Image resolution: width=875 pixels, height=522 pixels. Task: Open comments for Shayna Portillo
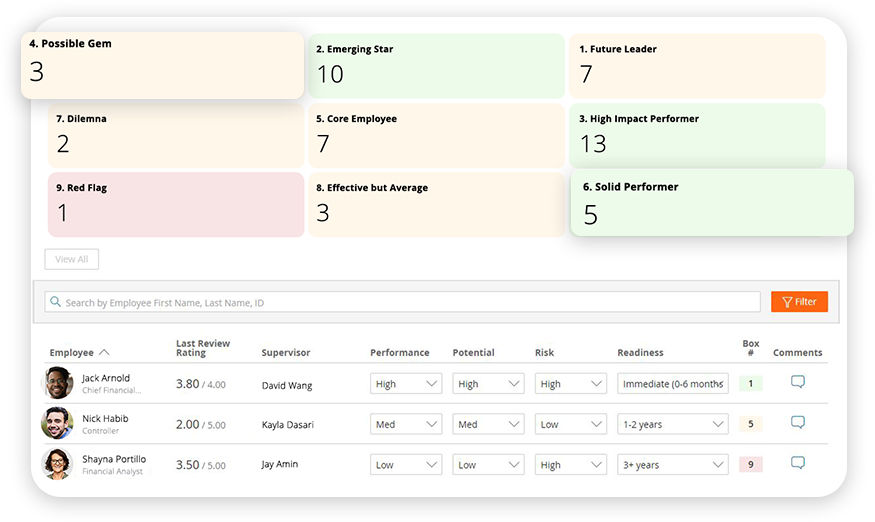click(x=797, y=463)
